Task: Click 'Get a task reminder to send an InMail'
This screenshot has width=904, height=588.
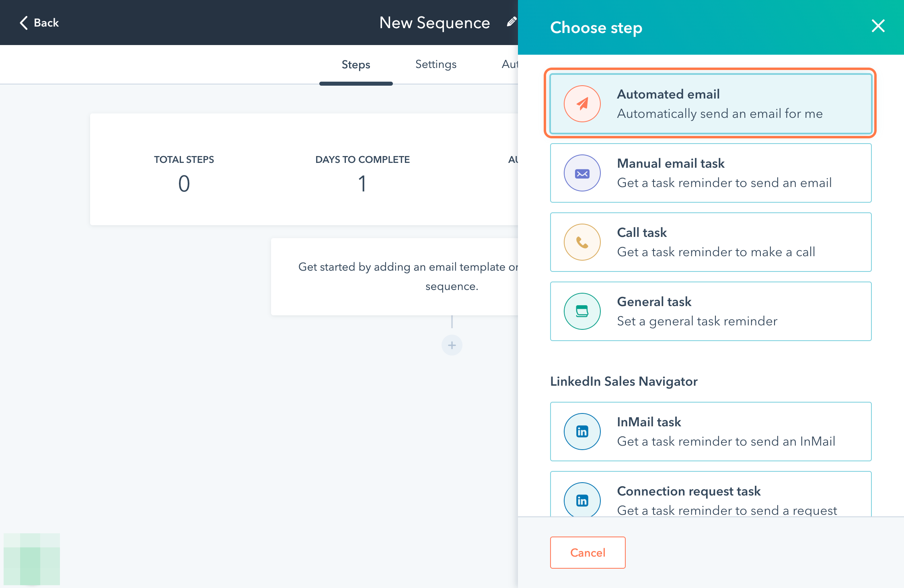Action: [726, 441]
